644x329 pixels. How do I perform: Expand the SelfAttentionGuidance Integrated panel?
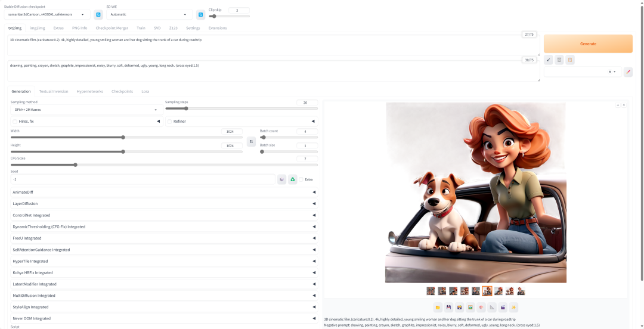click(x=165, y=250)
